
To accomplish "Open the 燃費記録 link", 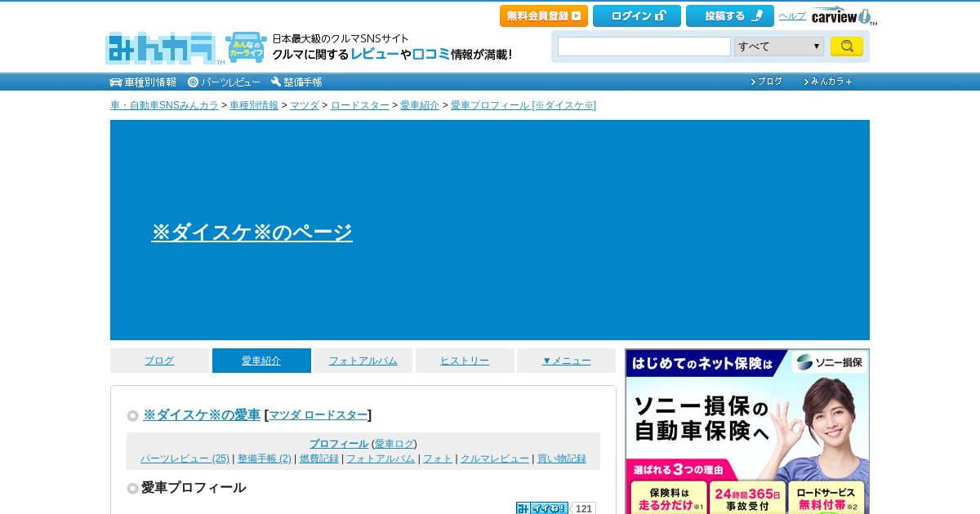I will coord(319,459).
